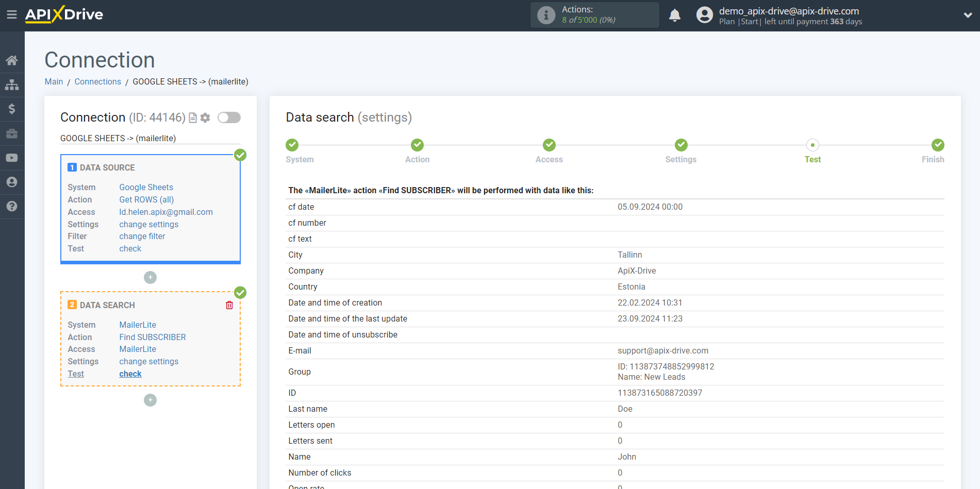
Task: Click check in the Data Search block
Action: (130, 374)
